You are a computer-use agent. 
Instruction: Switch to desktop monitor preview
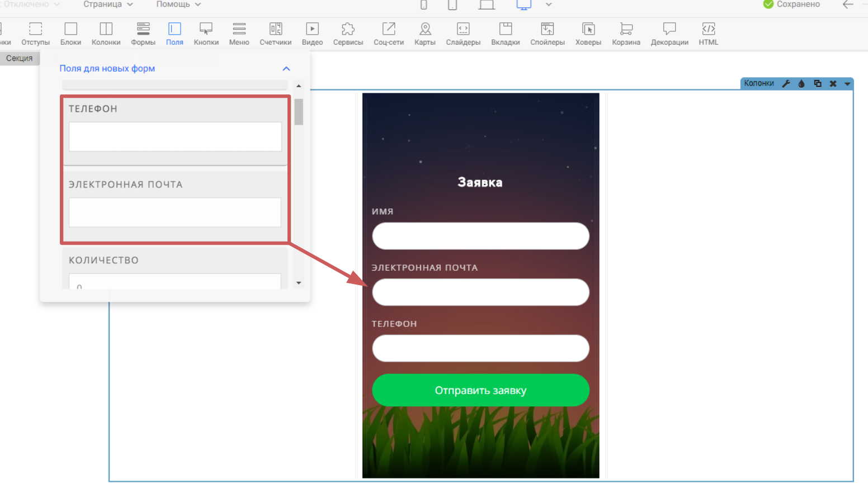coord(523,5)
